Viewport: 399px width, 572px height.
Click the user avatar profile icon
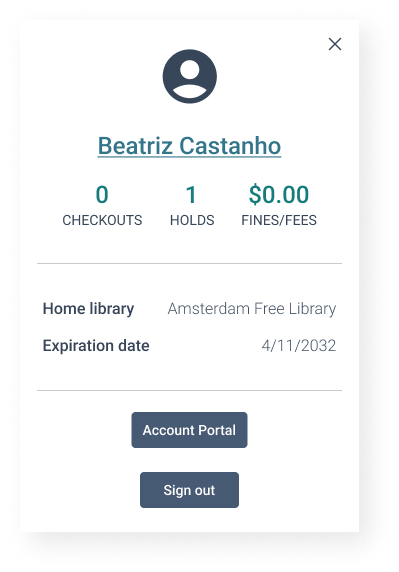[189, 77]
